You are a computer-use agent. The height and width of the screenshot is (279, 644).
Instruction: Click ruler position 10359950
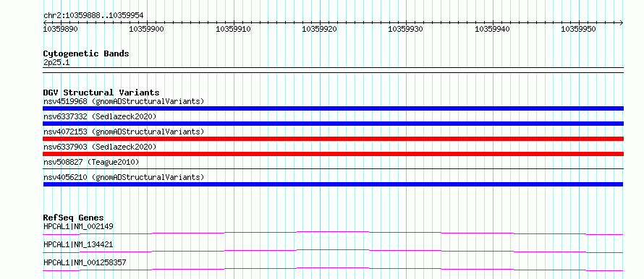[x=579, y=29]
